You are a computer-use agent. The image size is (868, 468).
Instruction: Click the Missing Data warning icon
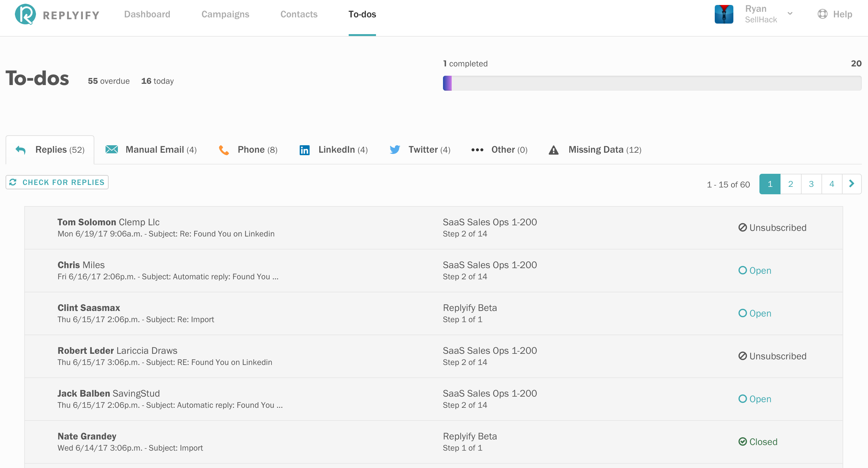click(x=553, y=150)
